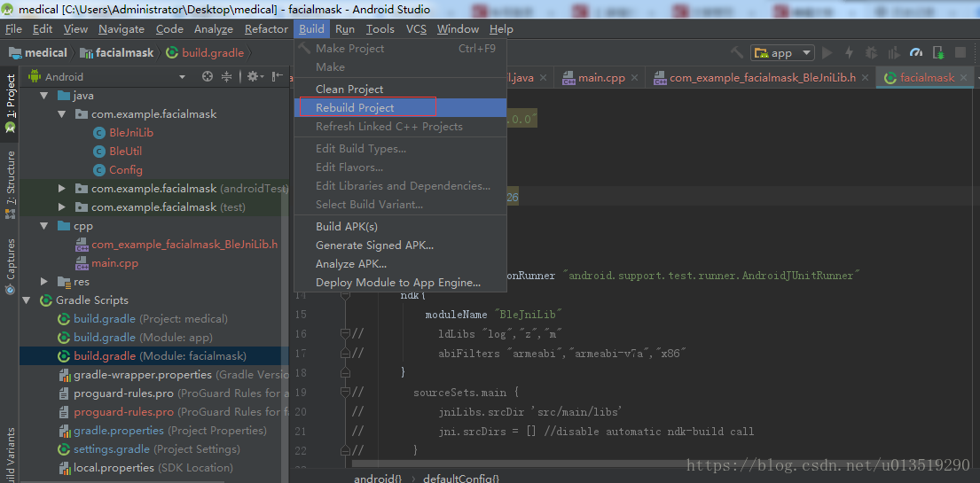Image resolution: width=980 pixels, height=483 pixels.
Task: Choose Analyze APK... from the Build menu
Action: [x=400, y=264]
